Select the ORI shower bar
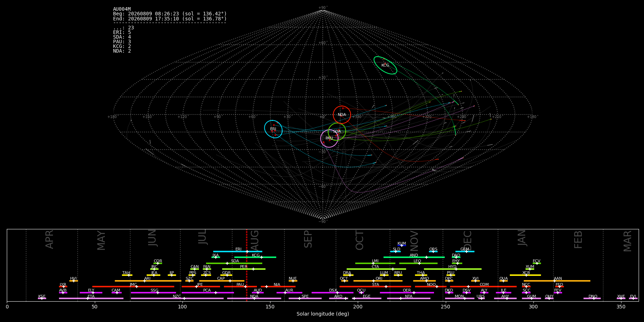Screen dimensions: 644x322 click(x=378, y=281)
